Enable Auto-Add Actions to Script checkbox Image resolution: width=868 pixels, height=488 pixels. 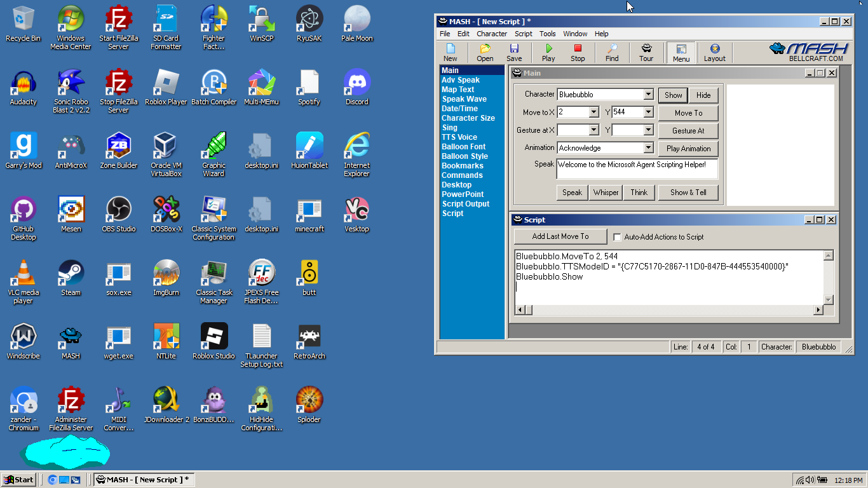(x=617, y=237)
